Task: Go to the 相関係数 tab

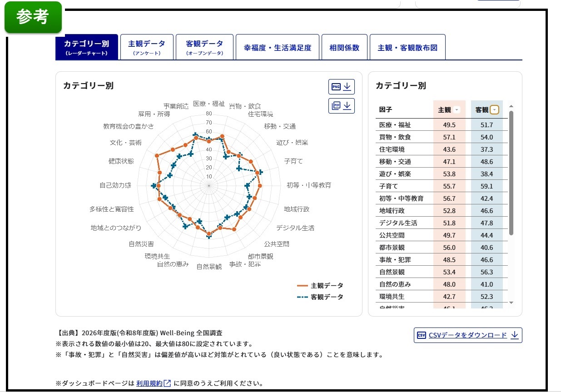Action: pyautogui.click(x=344, y=47)
